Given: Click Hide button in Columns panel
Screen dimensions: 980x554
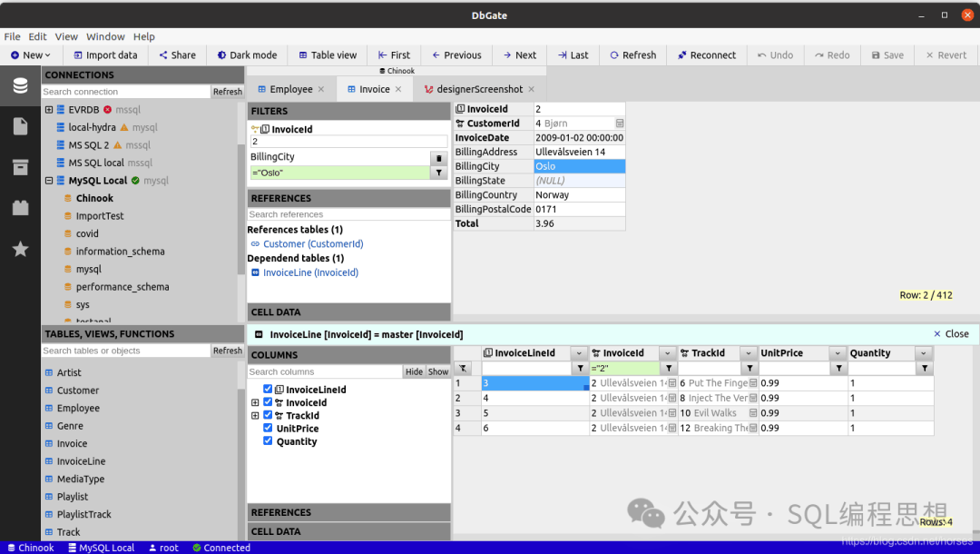Looking at the screenshot, I should coord(414,371).
